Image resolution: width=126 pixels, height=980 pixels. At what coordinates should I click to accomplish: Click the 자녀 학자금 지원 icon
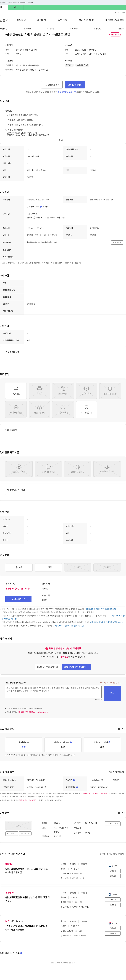pyautogui.click(x=110, y=391)
